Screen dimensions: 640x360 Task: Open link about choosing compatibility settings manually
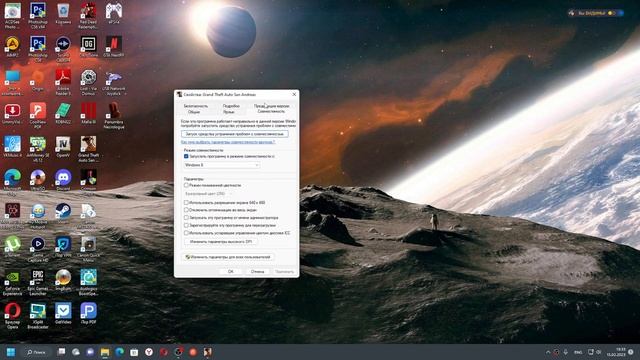tap(228, 142)
